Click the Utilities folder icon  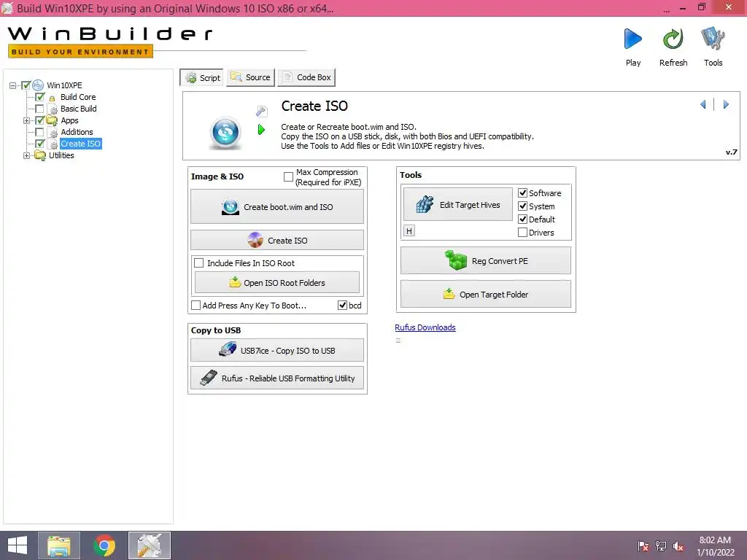[40, 156]
